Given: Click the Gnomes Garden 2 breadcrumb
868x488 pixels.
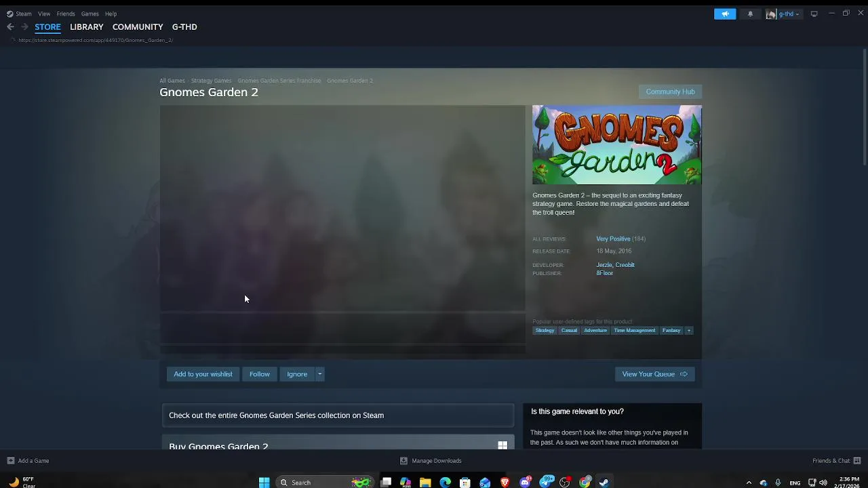Looking at the screenshot, I should tap(350, 81).
